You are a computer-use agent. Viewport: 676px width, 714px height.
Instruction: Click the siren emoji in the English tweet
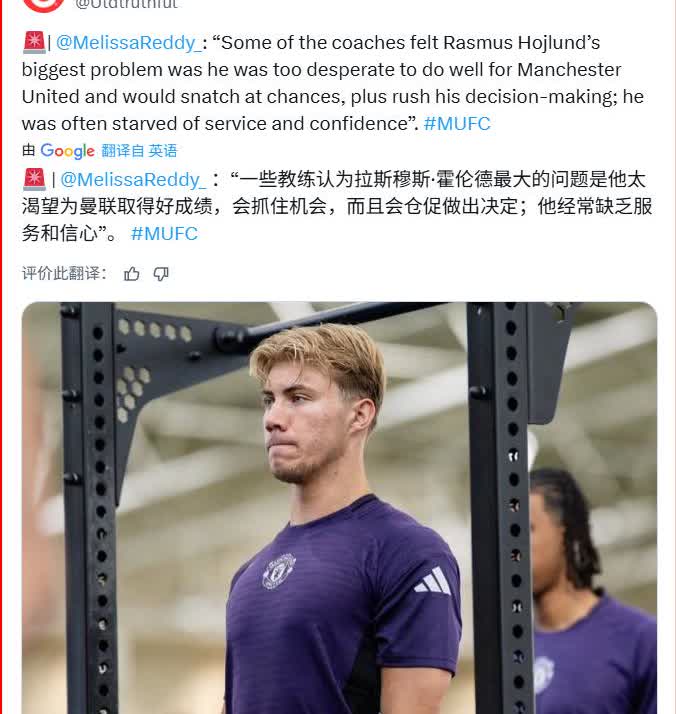(x=34, y=42)
